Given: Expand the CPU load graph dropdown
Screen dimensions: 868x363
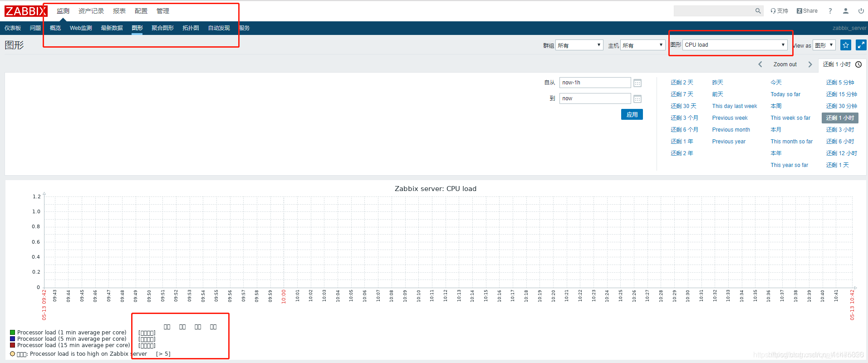Looking at the screenshot, I should click(735, 45).
